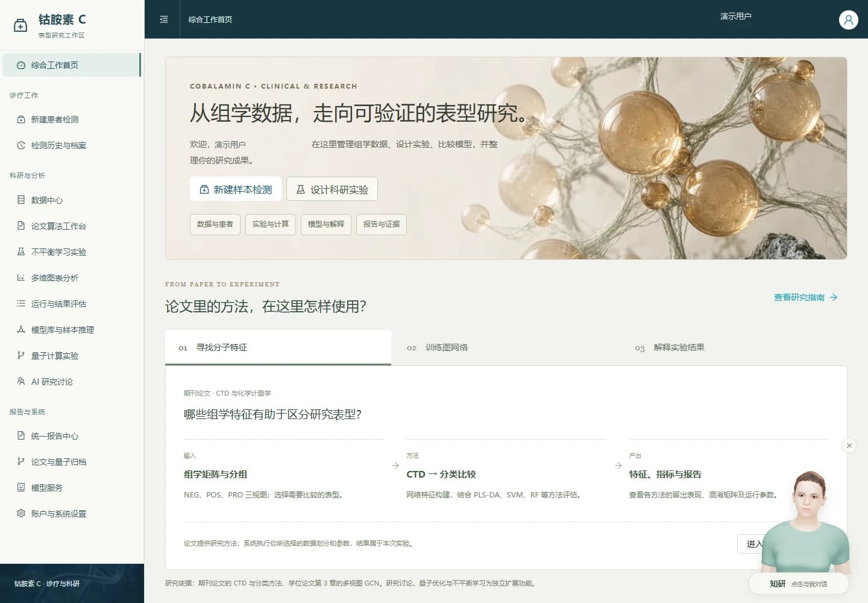The image size is (868, 603).
Task: Click the 综合工作首页 breadcrumb title in header
Action: pyautogui.click(x=210, y=19)
